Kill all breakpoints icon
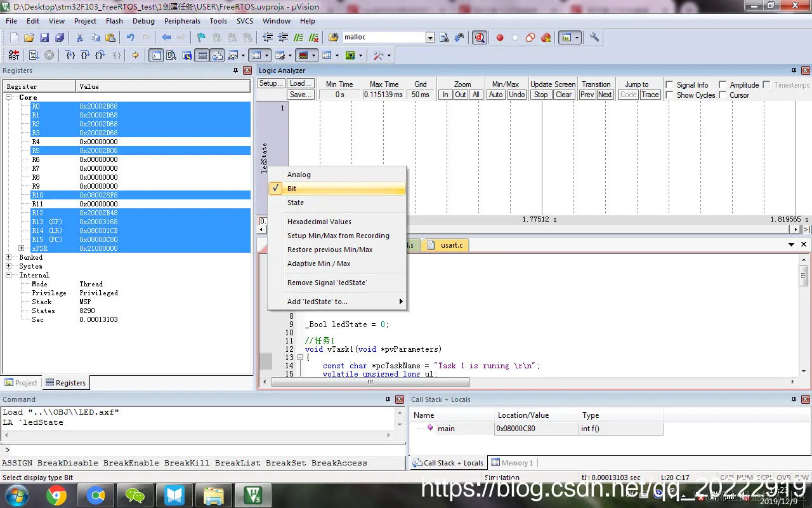The height and width of the screenshot is (508, 812). 546,37
